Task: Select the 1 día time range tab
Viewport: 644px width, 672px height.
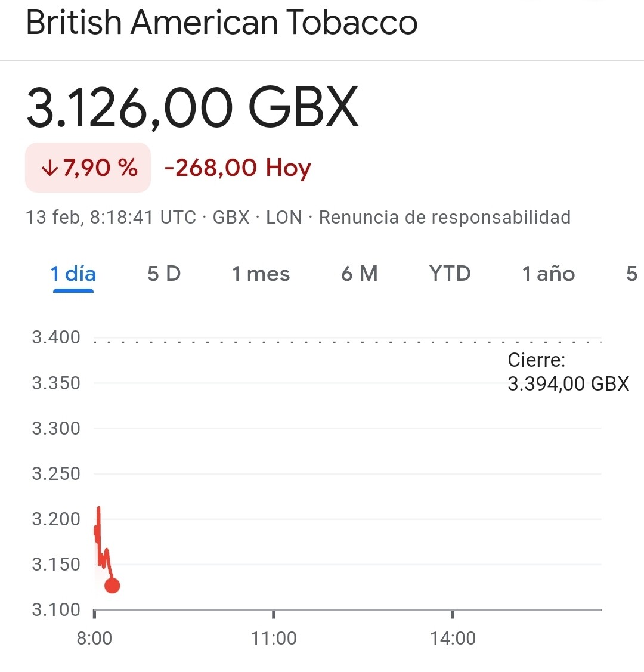Action: tap(73, 274)
